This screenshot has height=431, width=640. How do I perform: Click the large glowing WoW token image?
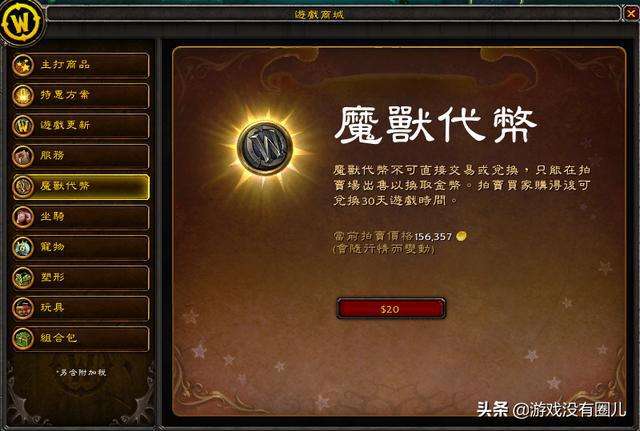tap(265, 148)
